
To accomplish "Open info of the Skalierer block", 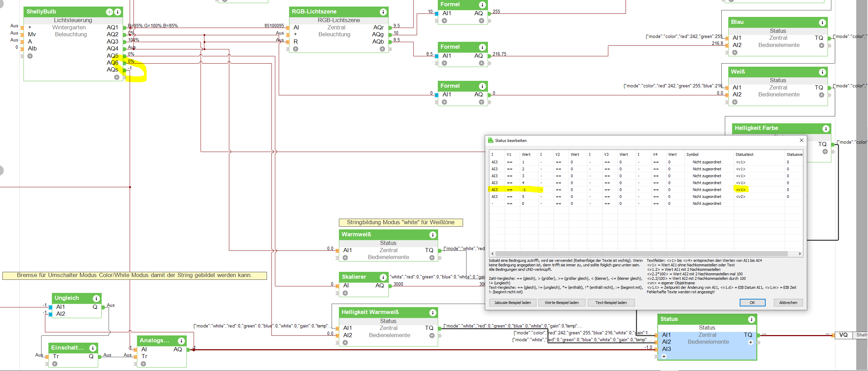I will (x=383, y=277).
